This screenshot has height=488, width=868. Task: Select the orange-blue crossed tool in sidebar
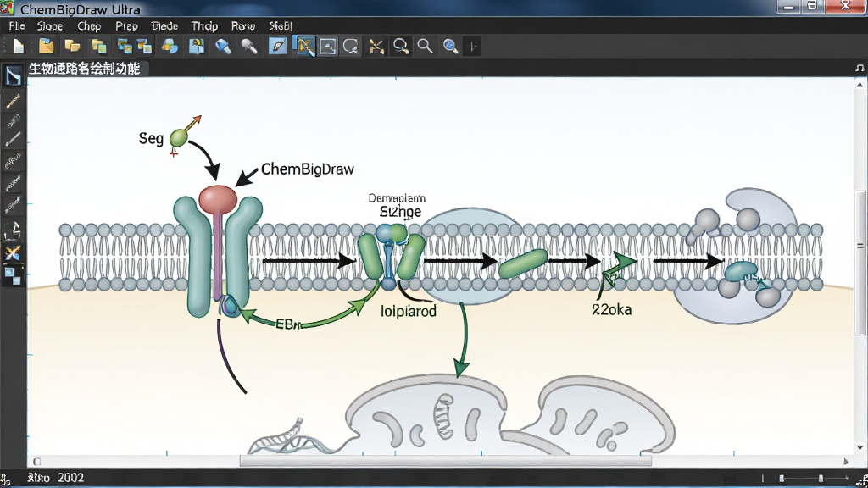[x=13, y=252]
